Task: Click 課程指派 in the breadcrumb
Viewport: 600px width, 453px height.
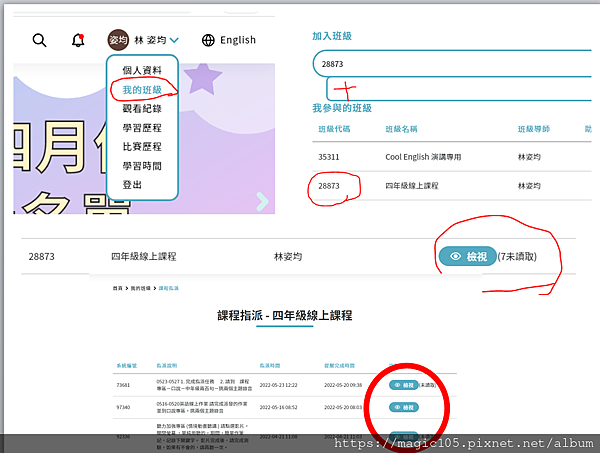Action: coord(168,288)
